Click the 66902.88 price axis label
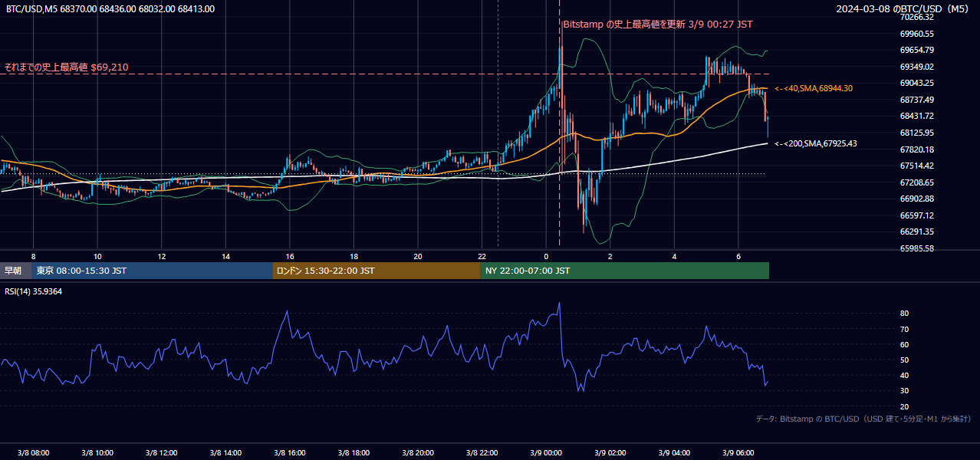This screenshot has height=460, width=980. pos(916,199)
